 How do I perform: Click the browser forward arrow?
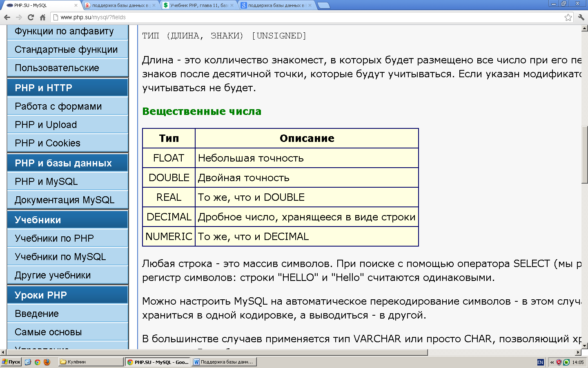(19, 17)
